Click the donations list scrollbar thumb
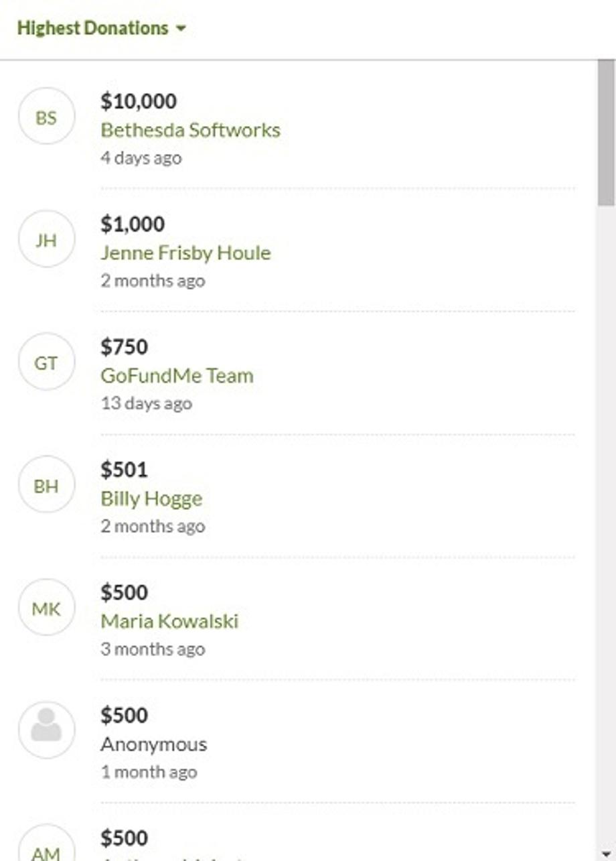 coord(606,134)
